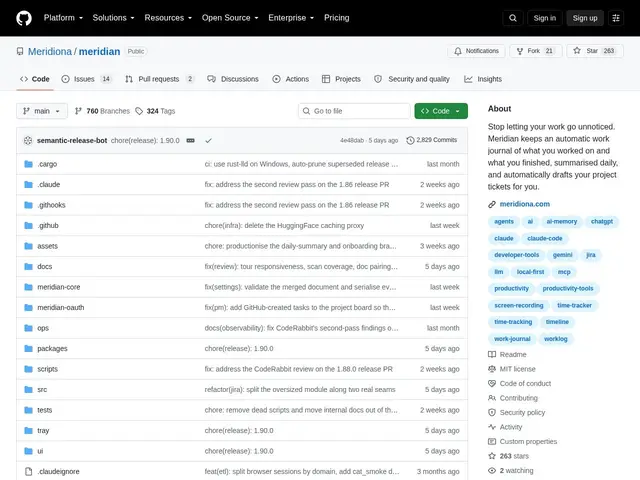Open the 2,829 Commits history link

point(432,140)
